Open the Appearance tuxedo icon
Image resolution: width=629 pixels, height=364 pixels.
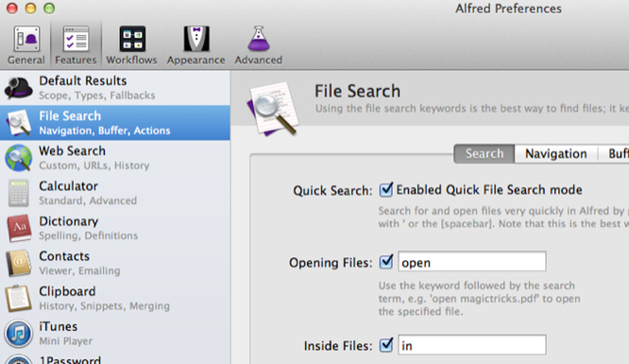pyautogui.click(x=196, y=43)
